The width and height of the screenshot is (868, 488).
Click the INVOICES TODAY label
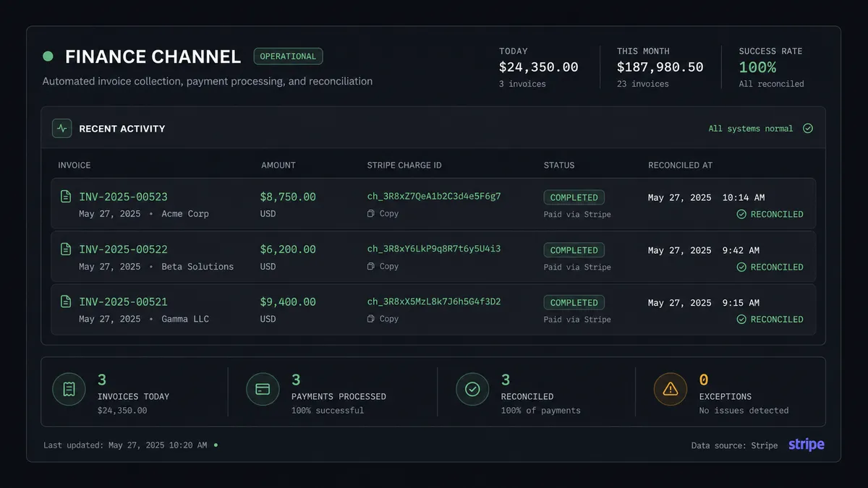click(x=133, y=397)
